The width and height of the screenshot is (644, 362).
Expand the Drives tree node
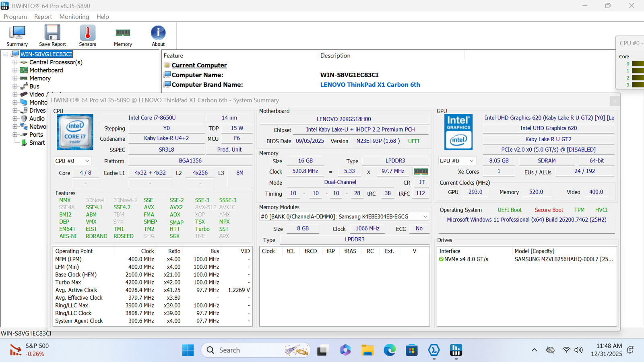click(x=15, y=111)
